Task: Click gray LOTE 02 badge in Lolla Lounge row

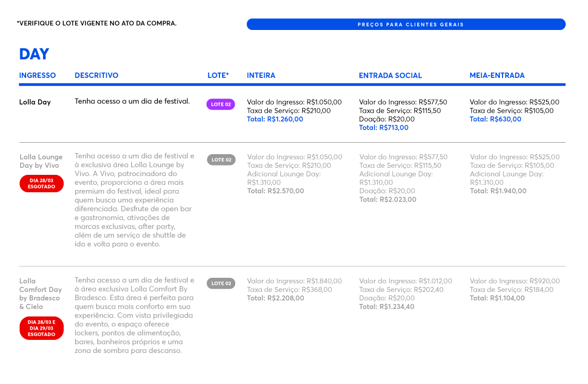Action: tap(221, 160)
